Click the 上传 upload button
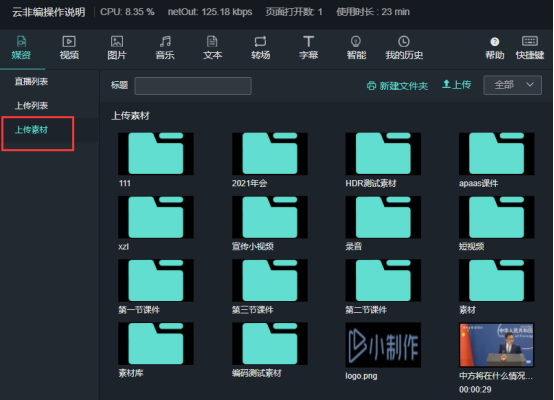554x400 pixels. click(x=456, y=85)
